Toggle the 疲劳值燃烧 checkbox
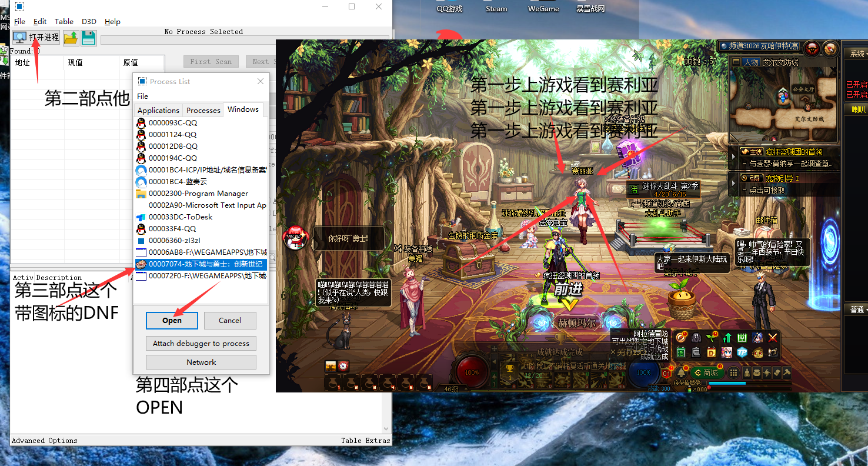 (x=704, y=383)
